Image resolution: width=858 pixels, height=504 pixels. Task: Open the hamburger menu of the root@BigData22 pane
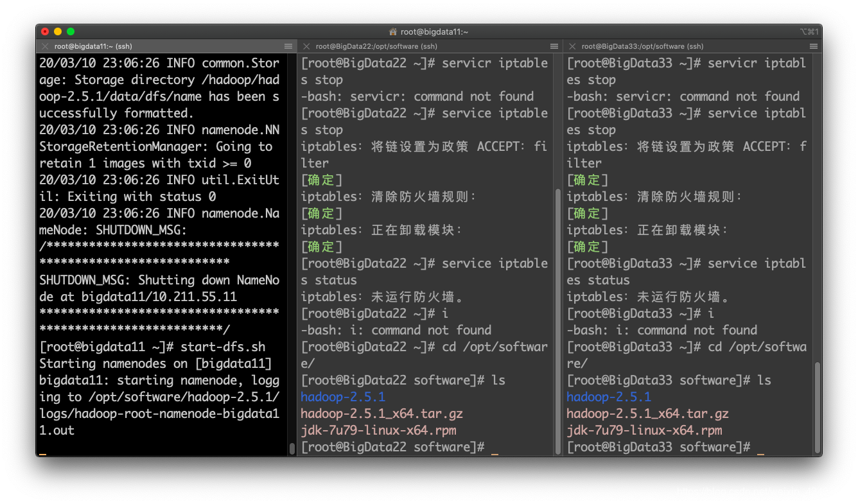point(554,46)
